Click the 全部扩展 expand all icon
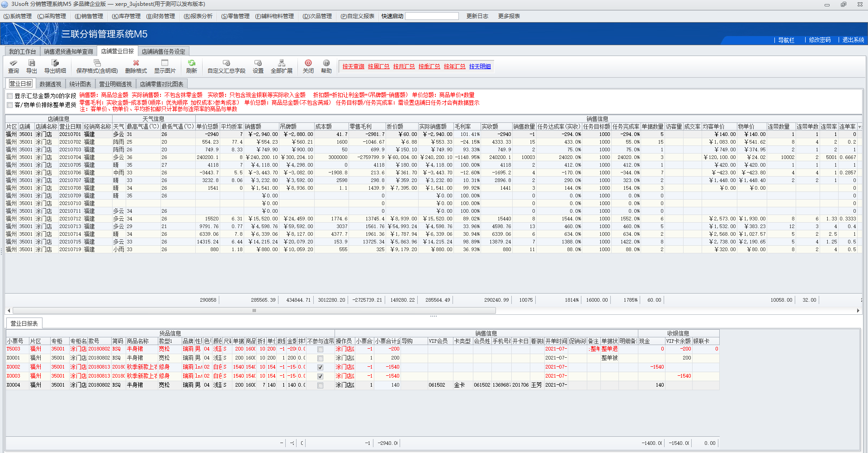The width and height of the screenshot is (868, 453). [282, 66]
